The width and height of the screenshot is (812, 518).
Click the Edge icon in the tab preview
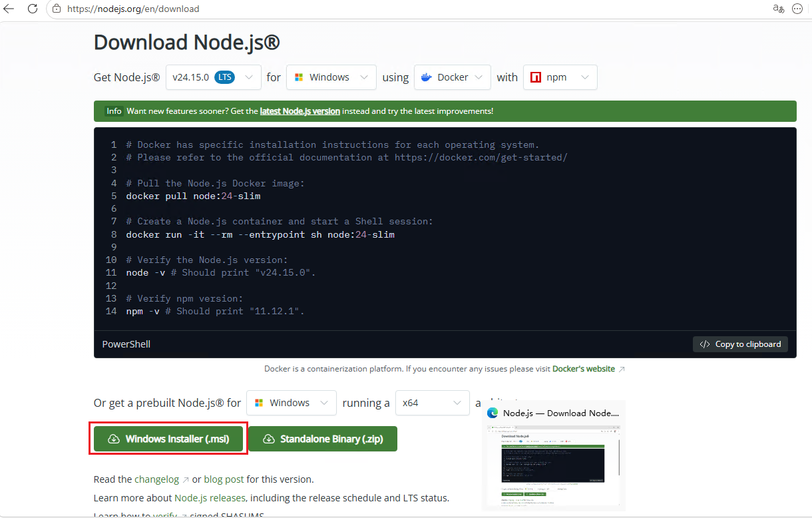(493, 413)
